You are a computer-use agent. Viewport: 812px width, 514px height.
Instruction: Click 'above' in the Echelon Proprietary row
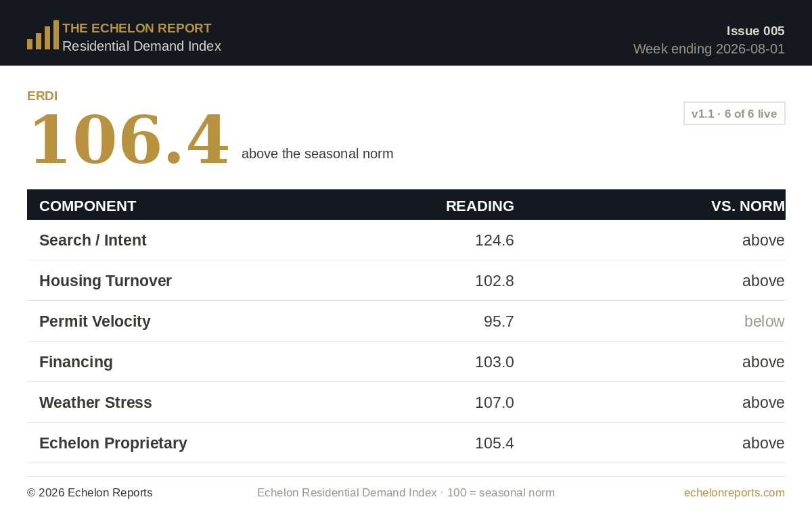763,443
